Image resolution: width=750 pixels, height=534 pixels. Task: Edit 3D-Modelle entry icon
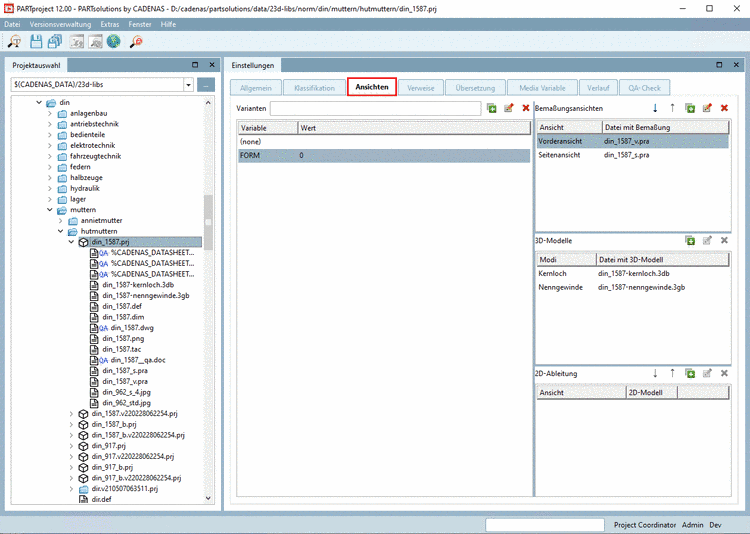(707, 241)
